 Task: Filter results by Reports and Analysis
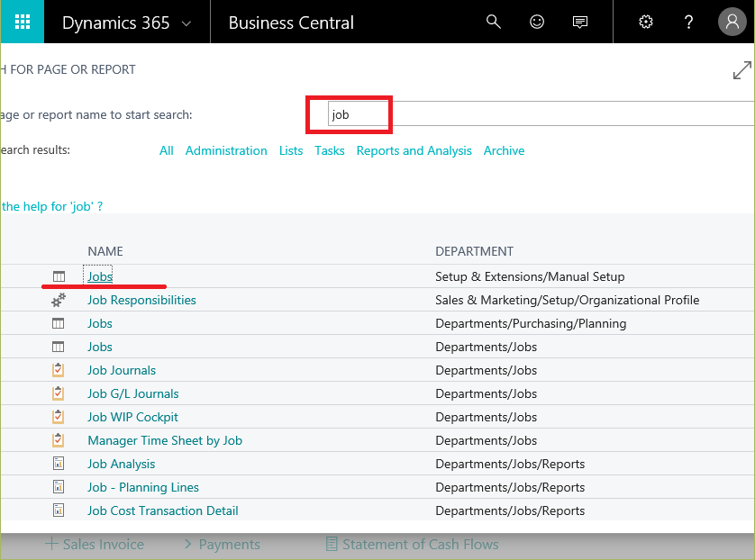414,150
